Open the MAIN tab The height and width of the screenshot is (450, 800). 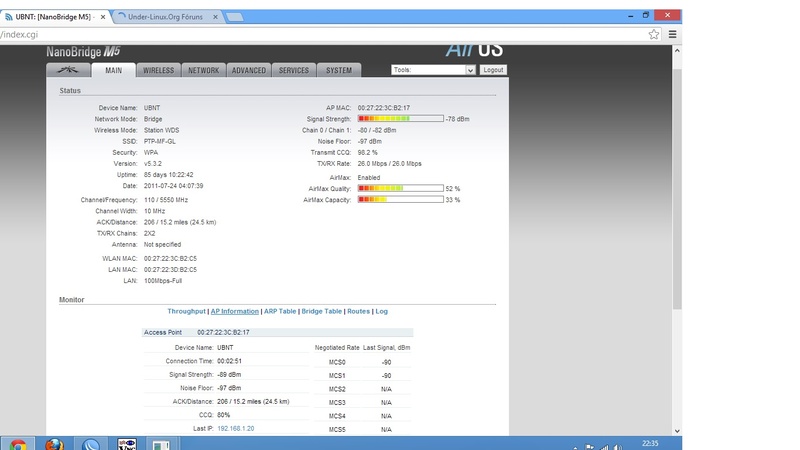click(113, 70)
